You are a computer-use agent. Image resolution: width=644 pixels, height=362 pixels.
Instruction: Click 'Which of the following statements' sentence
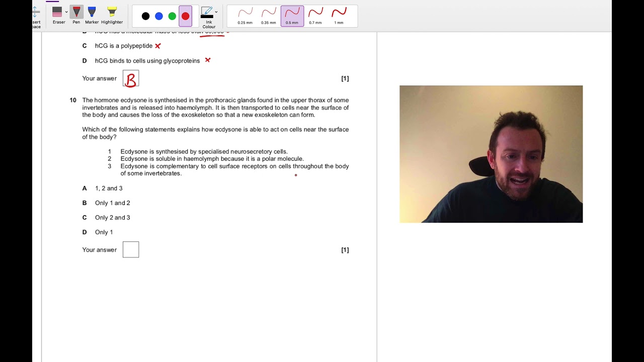(x=215, y=133)
